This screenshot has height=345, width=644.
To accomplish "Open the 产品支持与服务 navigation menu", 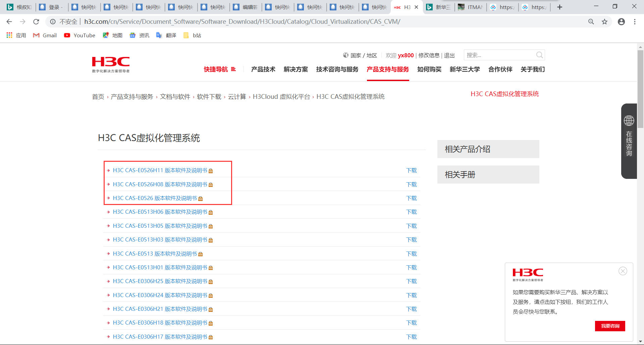I will (x=388, y=69).
